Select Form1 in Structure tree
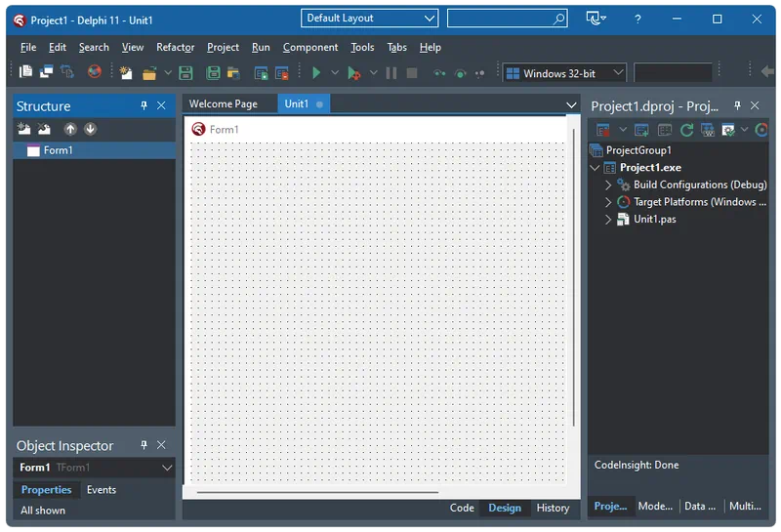781x532 pixels. [94, 150]
